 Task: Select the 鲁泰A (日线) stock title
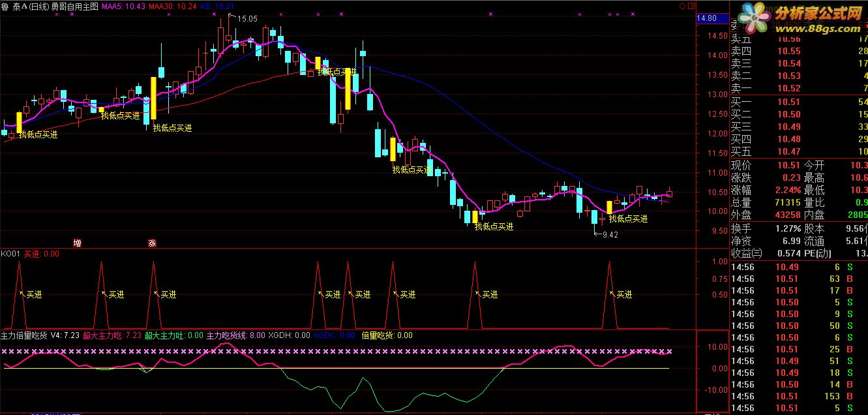point(25,5)
